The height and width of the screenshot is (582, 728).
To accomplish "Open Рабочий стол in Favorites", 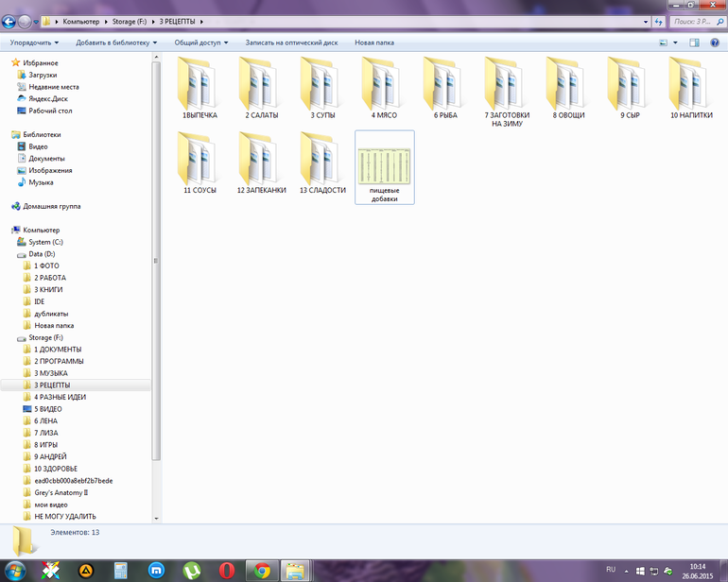I will pos(50,111).
